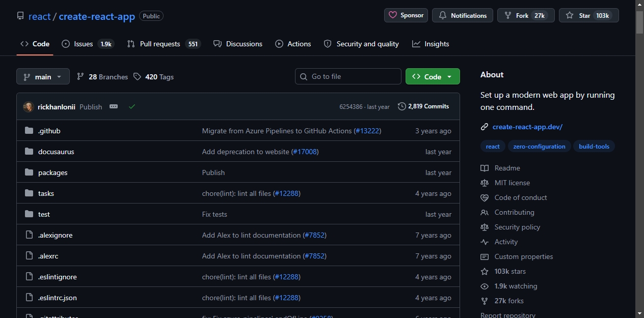The width and height of the screenshot is (644, 318).
Task: Open the Actions tab
Action: click(293, 44)
